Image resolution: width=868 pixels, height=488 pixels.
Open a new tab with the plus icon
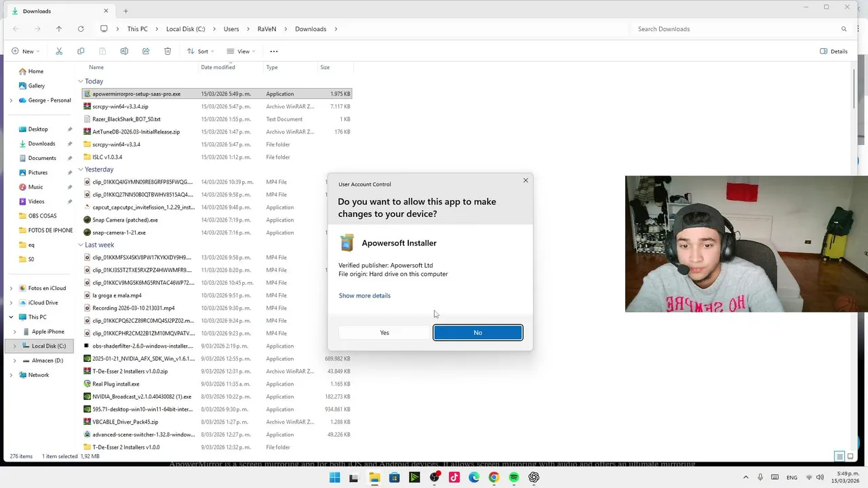point(125,11)
